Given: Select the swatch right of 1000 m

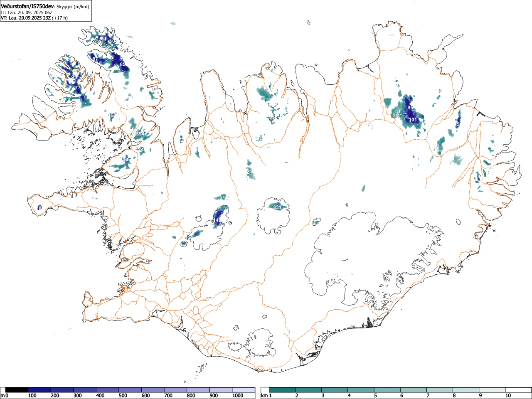Looking at the screenshot, I should [244, 390].
